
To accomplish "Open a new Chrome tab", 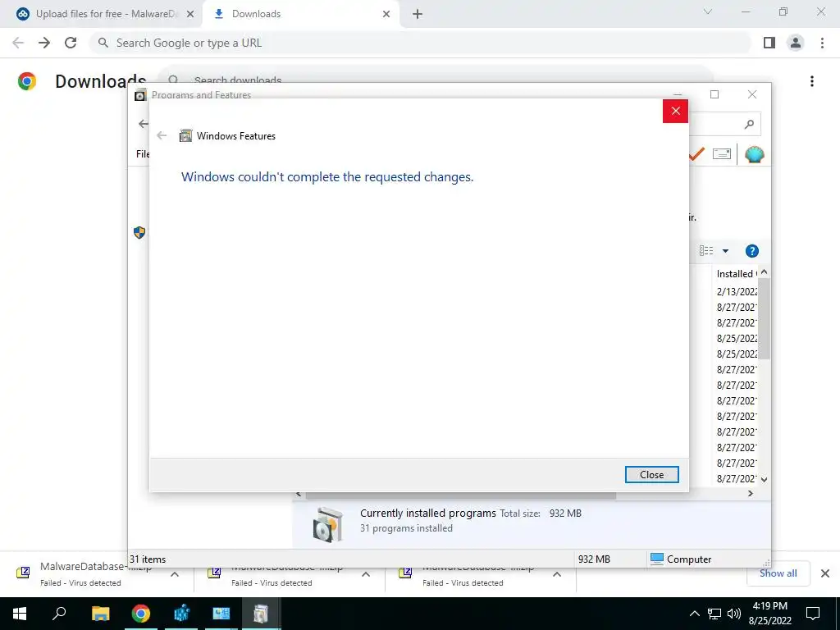I will tap(418, 14).
